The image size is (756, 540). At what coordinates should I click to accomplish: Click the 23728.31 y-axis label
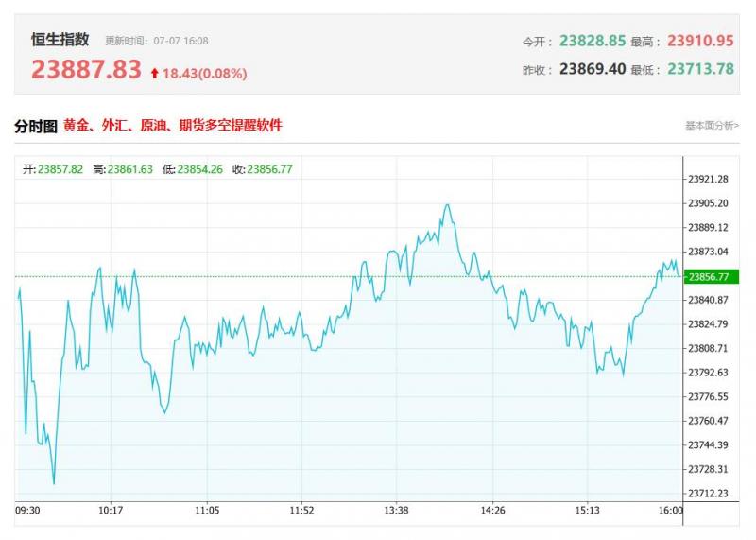[708, 469]
